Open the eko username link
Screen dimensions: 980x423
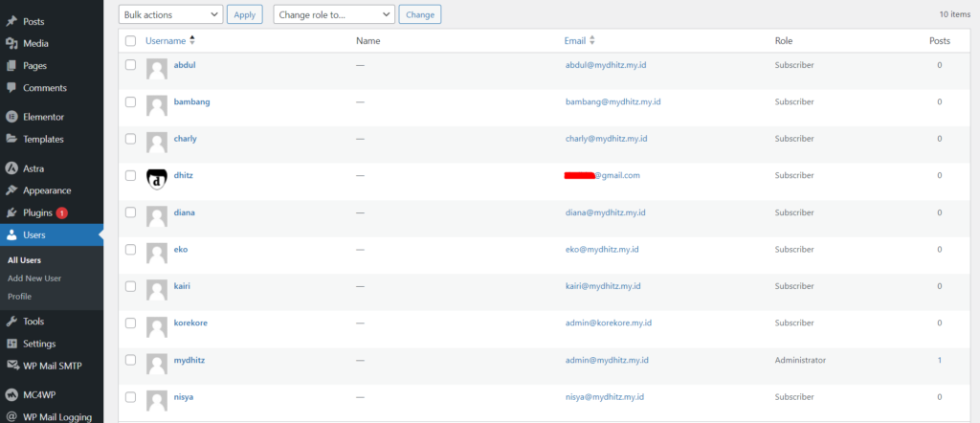click(181, 249)
